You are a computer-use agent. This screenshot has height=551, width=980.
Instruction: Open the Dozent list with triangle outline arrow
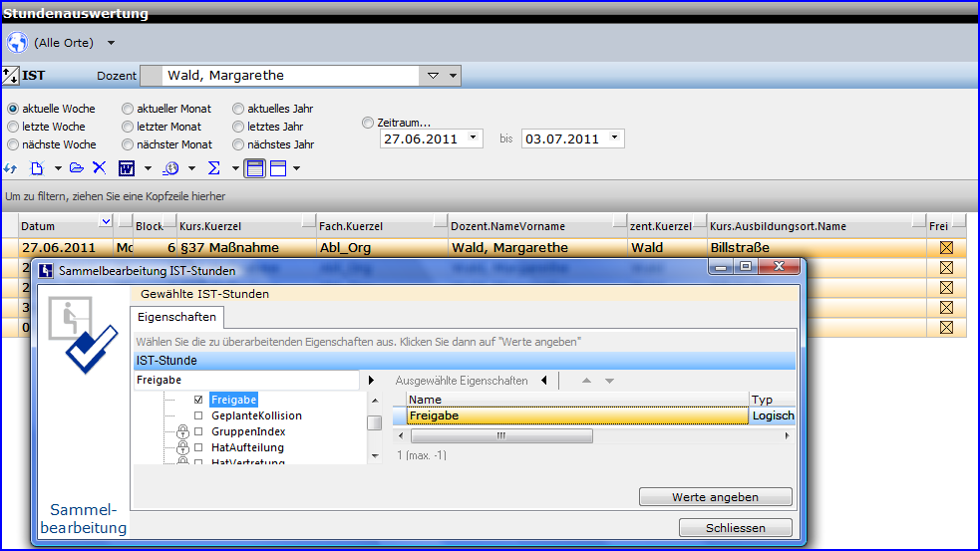click(433, 76)
